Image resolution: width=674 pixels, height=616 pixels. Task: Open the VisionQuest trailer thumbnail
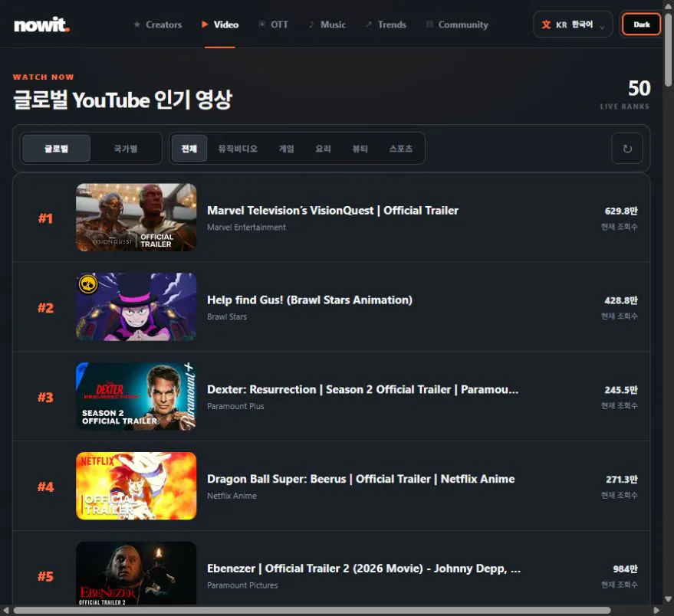[x=136, y=218]
